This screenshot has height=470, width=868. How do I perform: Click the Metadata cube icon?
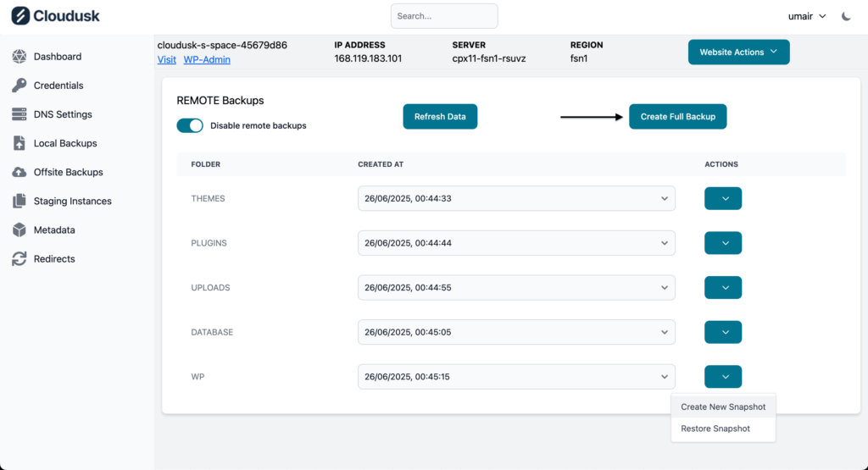point(19,230)
